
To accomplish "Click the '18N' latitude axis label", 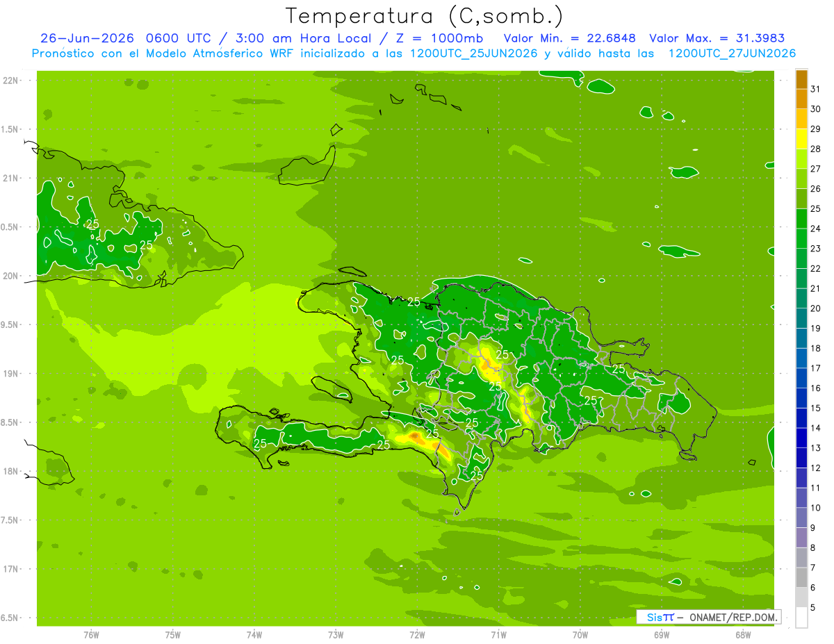I will coord(10,471).
